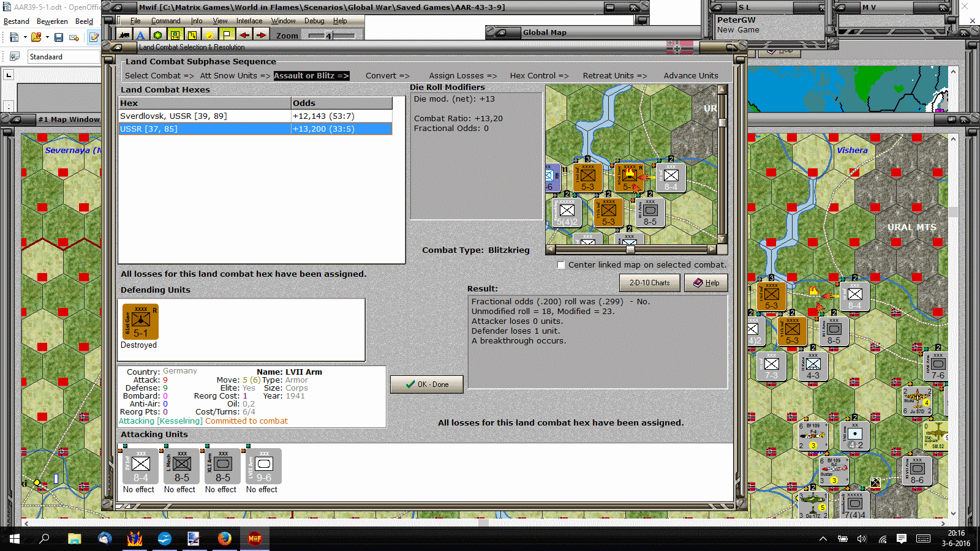Toggle the flag toolbar icon
Image resolution: width=980 pixels, height=551 pixels.
[x=227, y=36]
